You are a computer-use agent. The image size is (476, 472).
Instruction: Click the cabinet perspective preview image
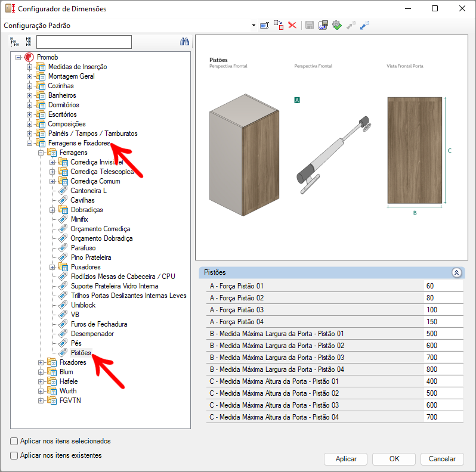click(244, 155)
